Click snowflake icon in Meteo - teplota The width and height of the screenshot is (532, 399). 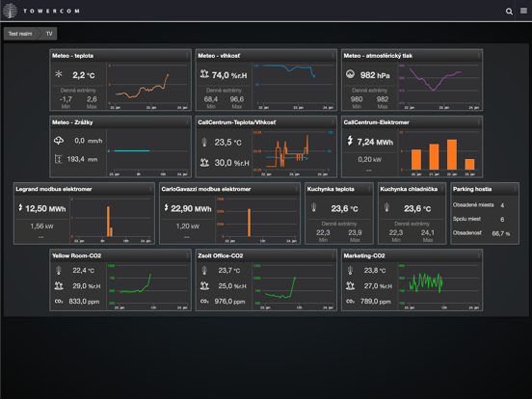click(x=59, y=74)
